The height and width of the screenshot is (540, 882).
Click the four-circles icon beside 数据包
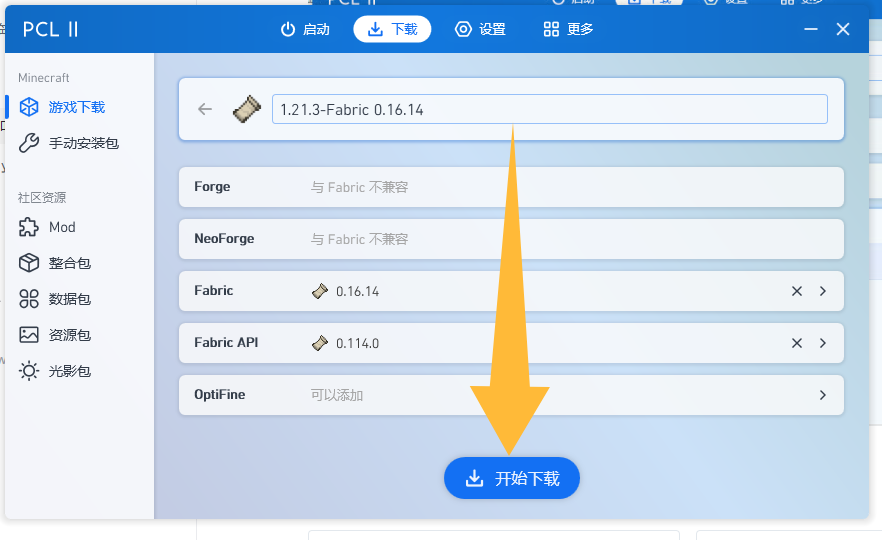tap(29, 299)
